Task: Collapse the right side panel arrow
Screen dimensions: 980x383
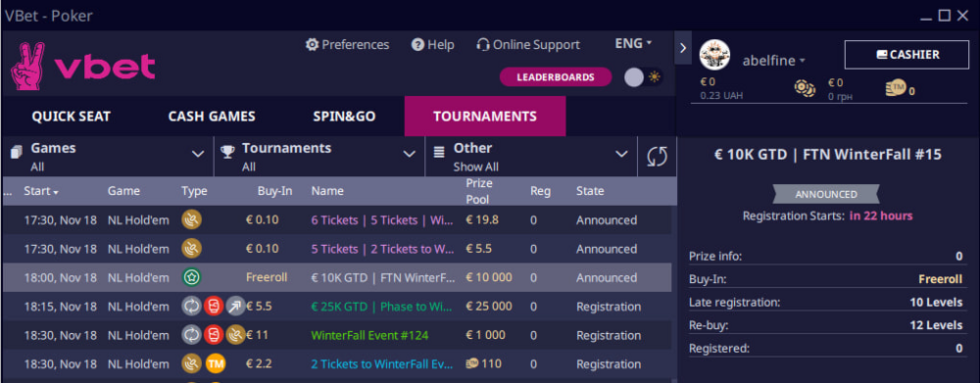Action: 682,47
